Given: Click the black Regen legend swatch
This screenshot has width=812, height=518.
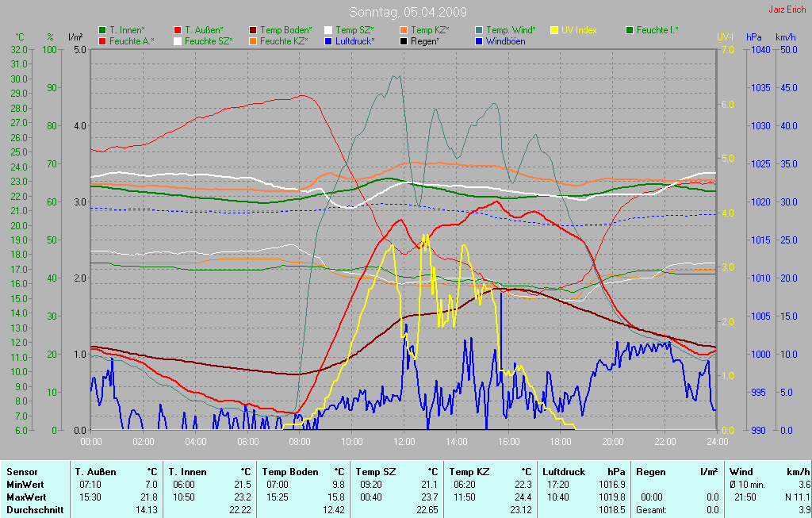Looking at the screenshot, I should (x=404, y=41).
